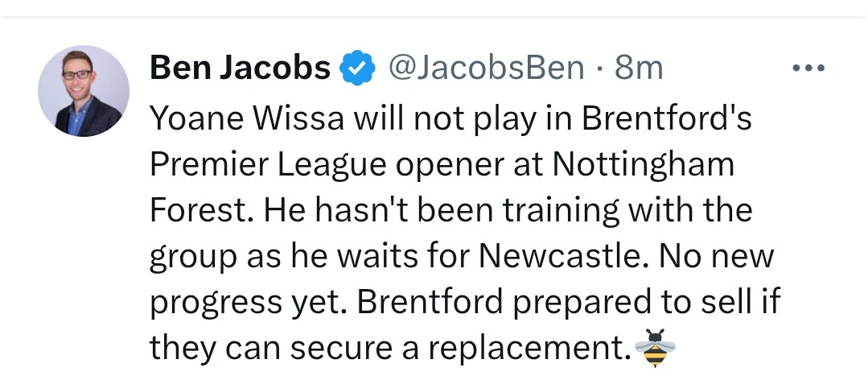Open the @JacobsBen handle link

(487, 68)
